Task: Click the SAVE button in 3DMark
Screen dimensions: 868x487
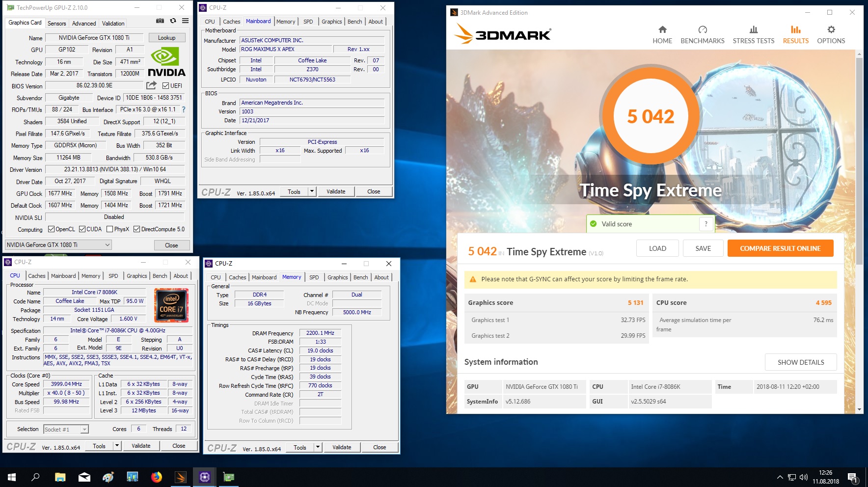Action: 703,248
